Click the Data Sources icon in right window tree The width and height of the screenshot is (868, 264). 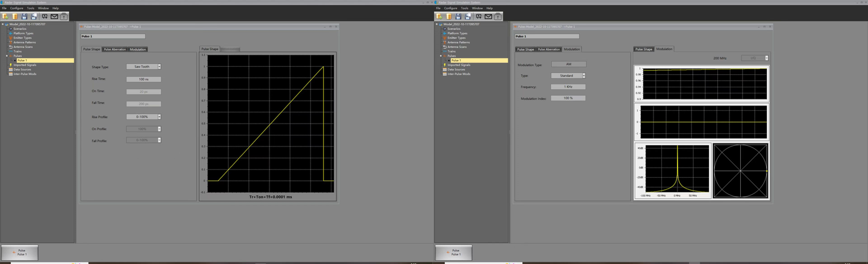[444, 69]
